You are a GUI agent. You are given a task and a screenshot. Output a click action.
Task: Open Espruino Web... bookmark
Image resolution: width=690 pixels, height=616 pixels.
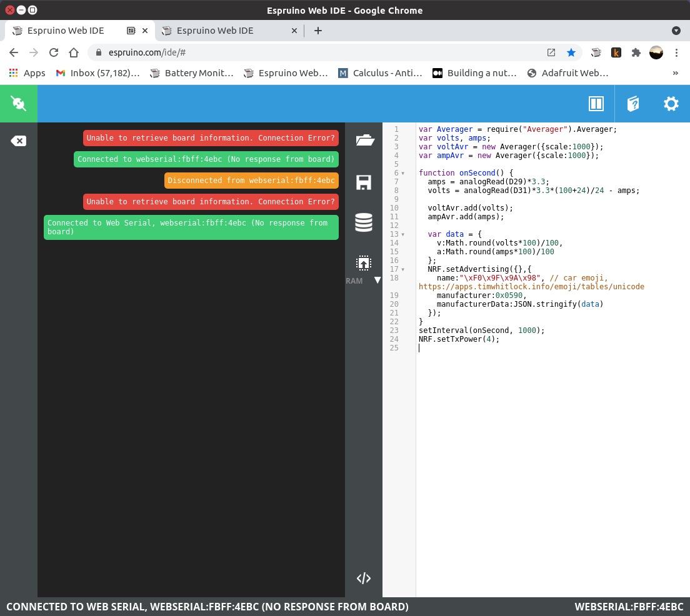(x=286, y=73)
